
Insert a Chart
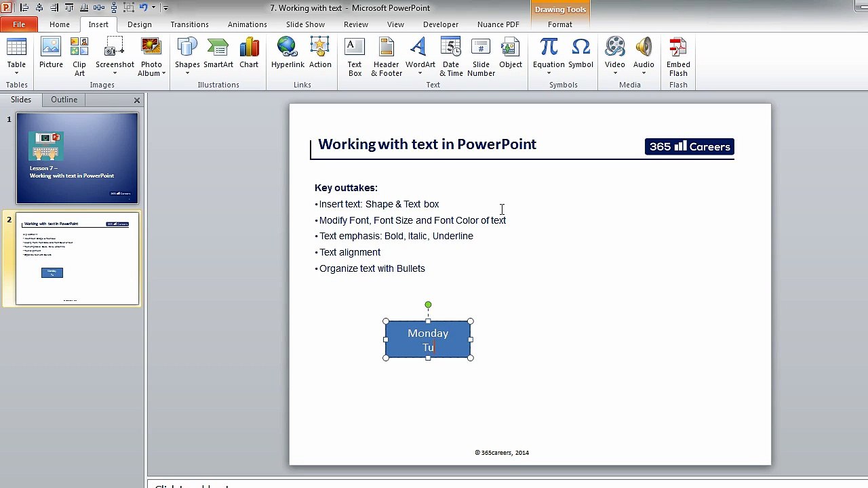pos(249,54)
